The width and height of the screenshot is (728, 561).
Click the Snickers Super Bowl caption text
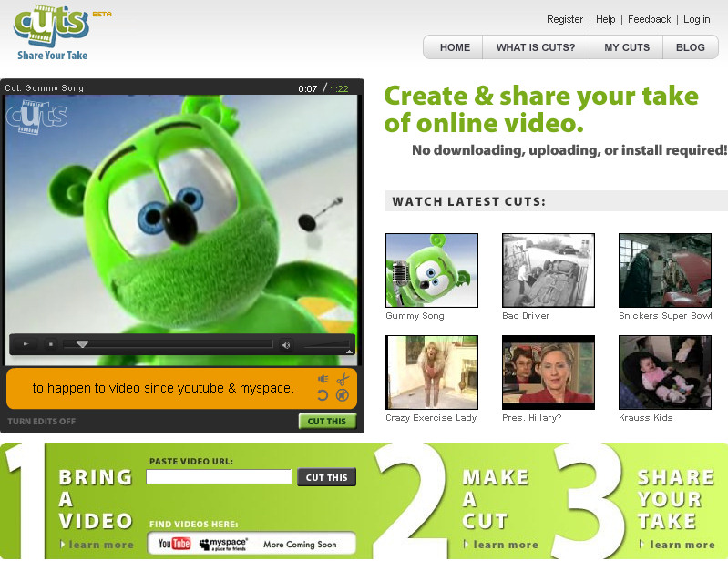coord(665,315)
